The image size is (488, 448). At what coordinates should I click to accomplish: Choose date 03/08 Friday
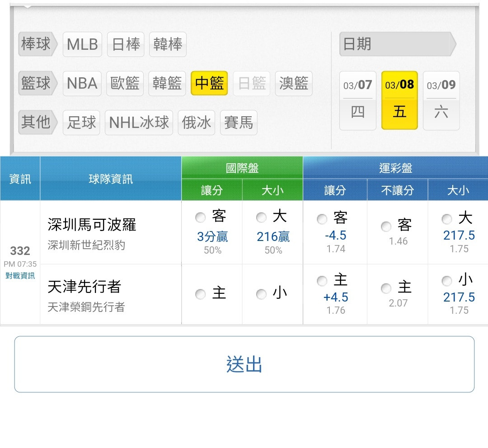point(399,100)
